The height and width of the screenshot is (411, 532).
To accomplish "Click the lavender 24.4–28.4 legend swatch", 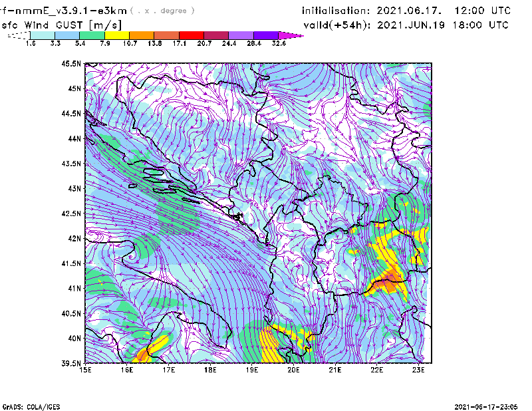I will click(x=241, y=35).
